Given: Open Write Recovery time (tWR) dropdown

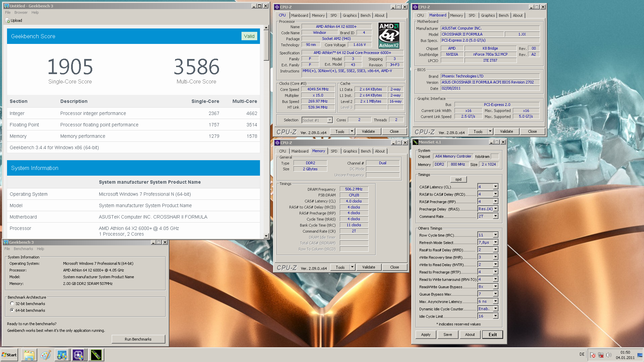Looking at the screenshot, I should click(495, 257).
